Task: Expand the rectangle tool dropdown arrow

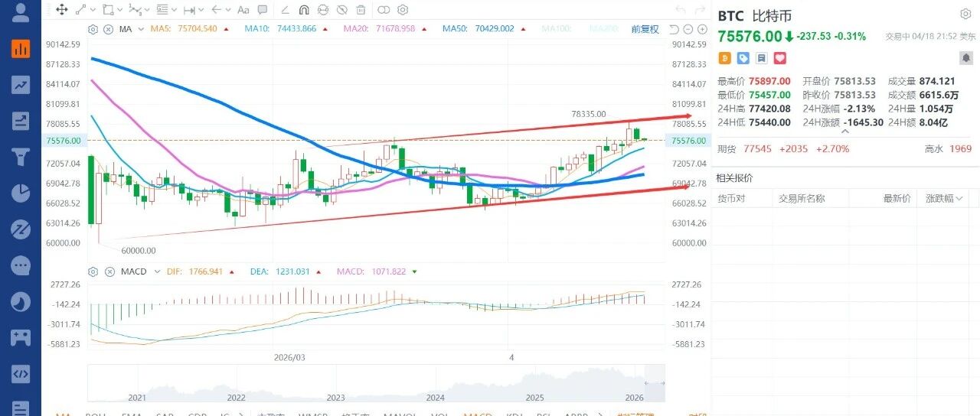Action: click(119, 10)
